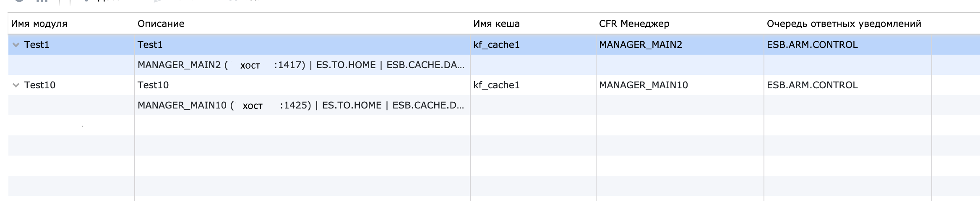Select the 'CFR Менеджер' column header
Image resolution: width=980 pixels, height=201 pixels.
[634, 24]
